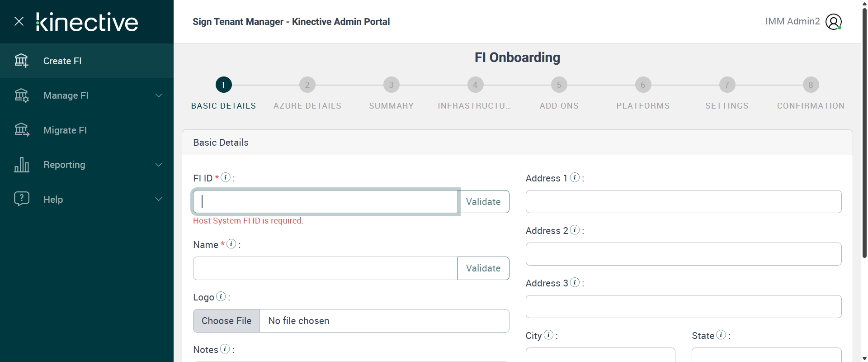Expand the Manage FI submenu chevron
Viewport: 868px width, 362px height.
tap(159, 95)
